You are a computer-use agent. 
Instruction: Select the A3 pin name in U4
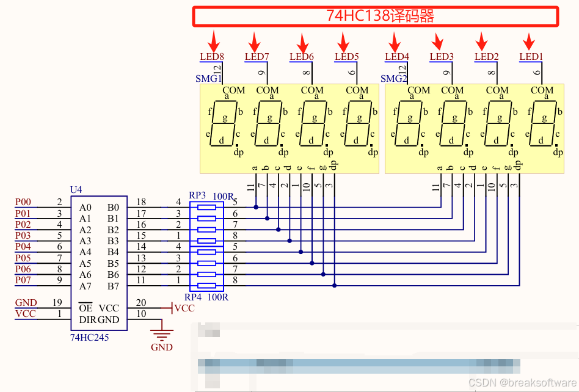point(86,241)
